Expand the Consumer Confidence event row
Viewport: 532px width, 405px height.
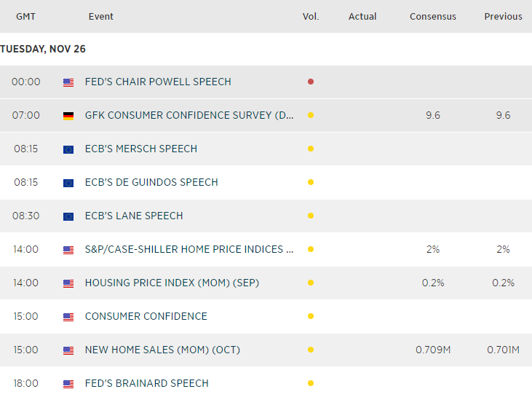(146, 316)
